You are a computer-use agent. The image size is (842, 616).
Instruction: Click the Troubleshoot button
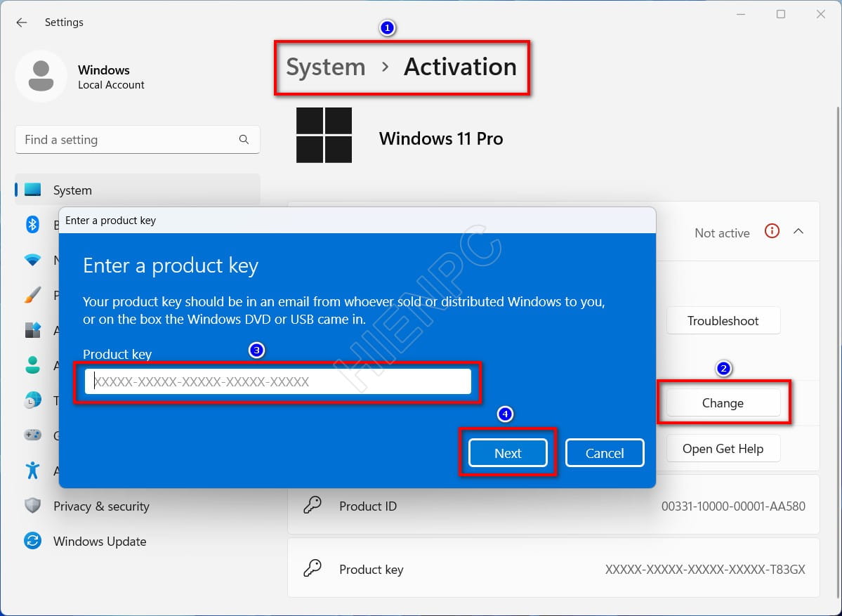(x=723, y=320)
